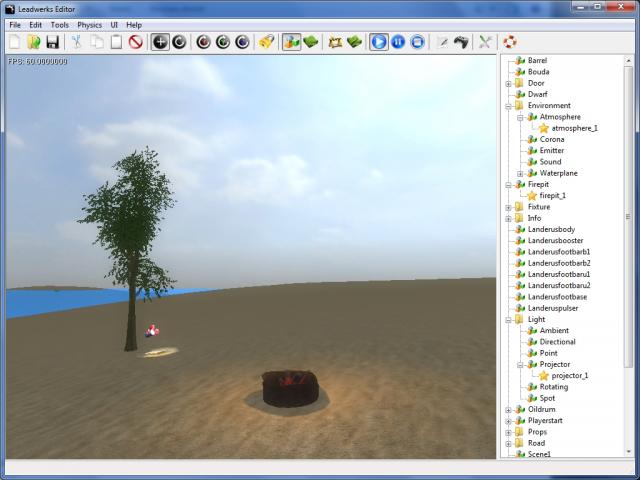Toggle the move crosshair tool button
The image size is (640, 480).
coord(160,42)
